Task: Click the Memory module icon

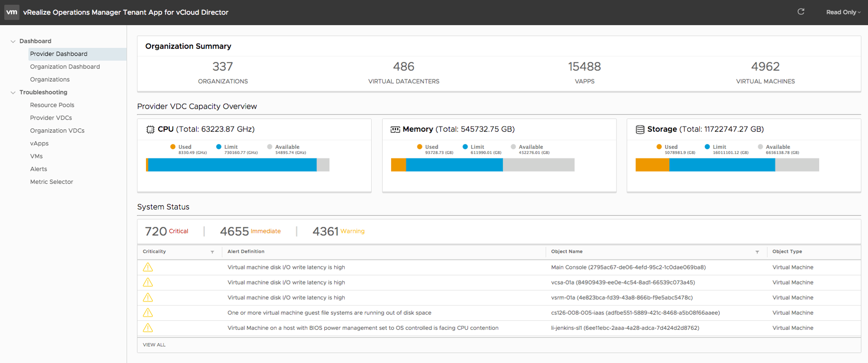Action: 395,130
